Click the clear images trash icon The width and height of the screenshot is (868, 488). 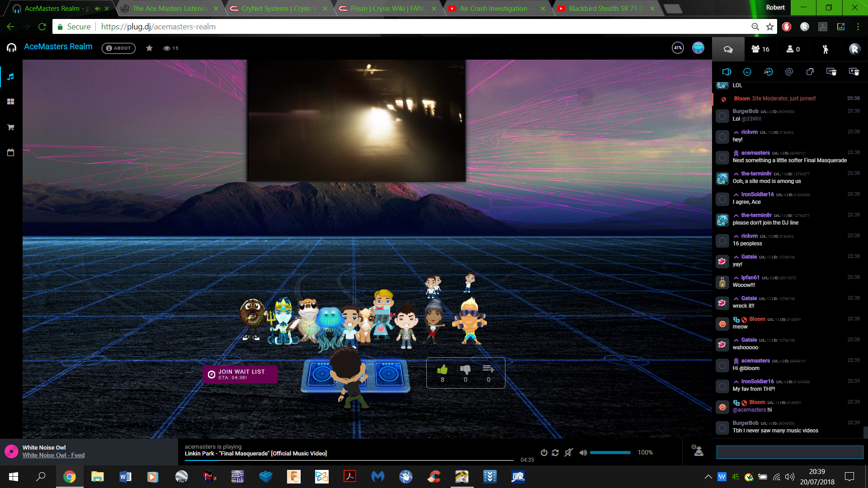pos(854,72)
